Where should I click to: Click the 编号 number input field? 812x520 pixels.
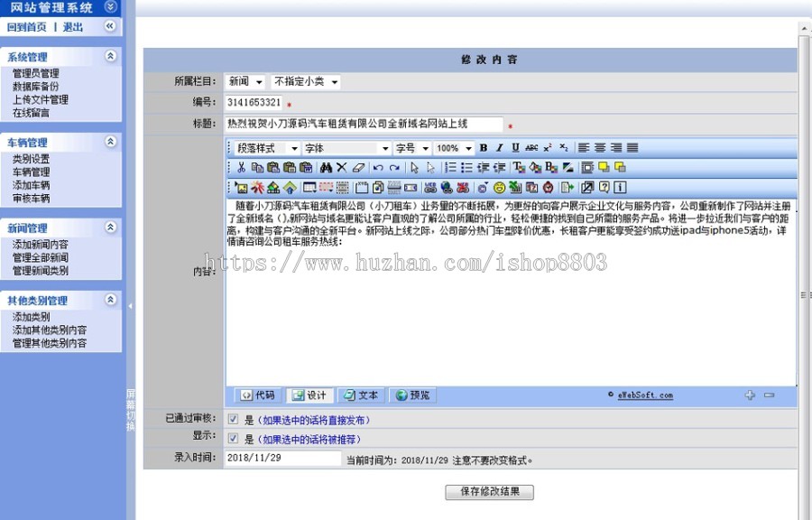[x=254, y=103]
